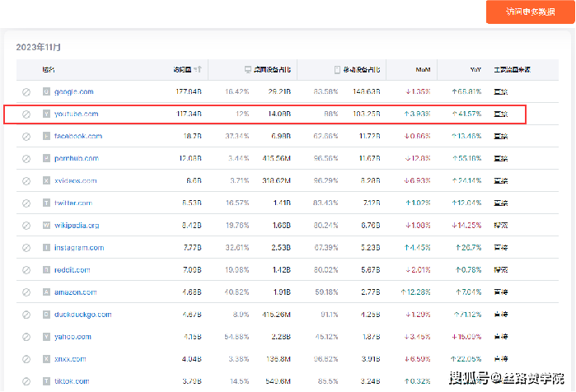The width and height of the screenshot is (576, 392).
Task: Open the yahoo.com domain link
Action: pyautogui.click(x=73, y=337)
